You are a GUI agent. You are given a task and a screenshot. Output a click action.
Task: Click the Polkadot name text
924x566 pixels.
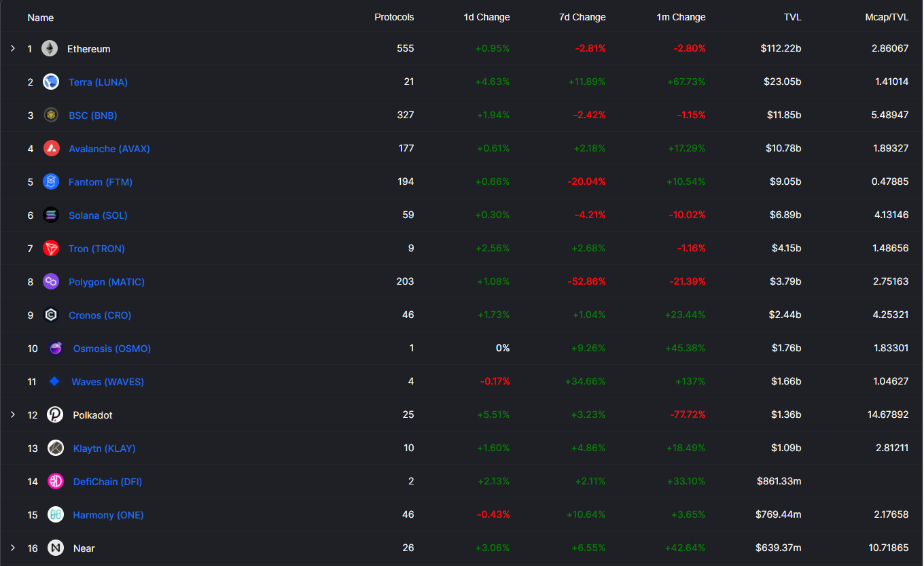93,415
